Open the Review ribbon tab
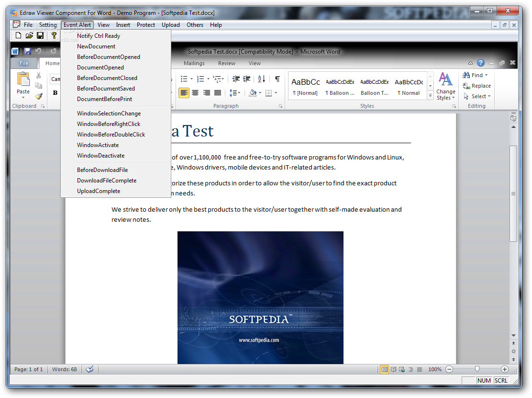 point(226,63)
